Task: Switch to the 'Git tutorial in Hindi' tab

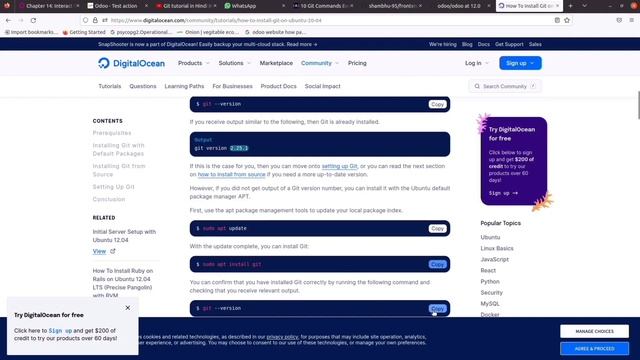Action: coord(186,6)
